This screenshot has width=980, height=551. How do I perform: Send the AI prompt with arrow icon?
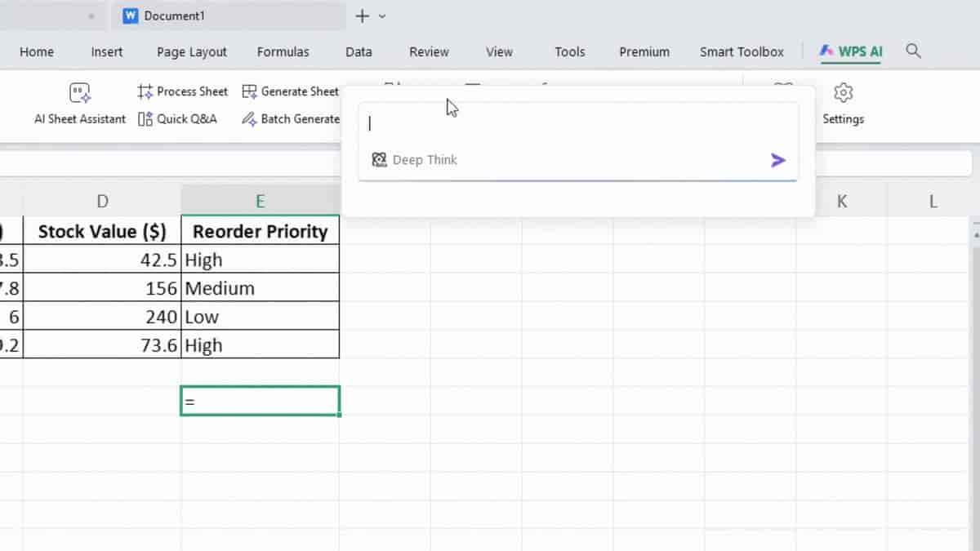778,160
